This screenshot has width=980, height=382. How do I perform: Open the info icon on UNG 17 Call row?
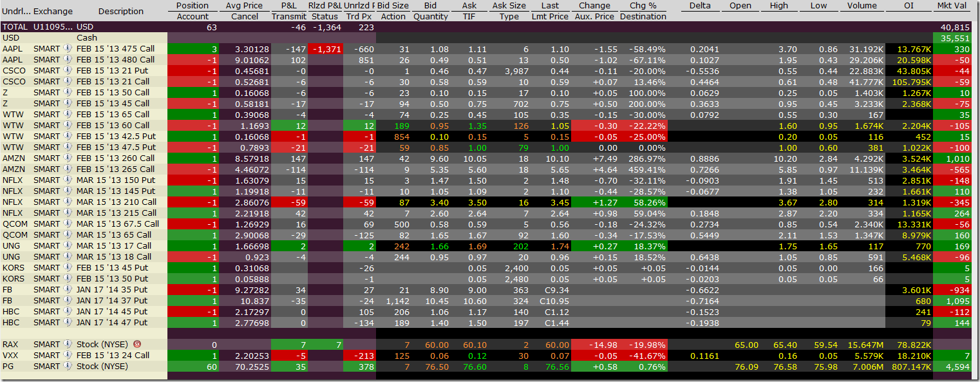point(68,246)
